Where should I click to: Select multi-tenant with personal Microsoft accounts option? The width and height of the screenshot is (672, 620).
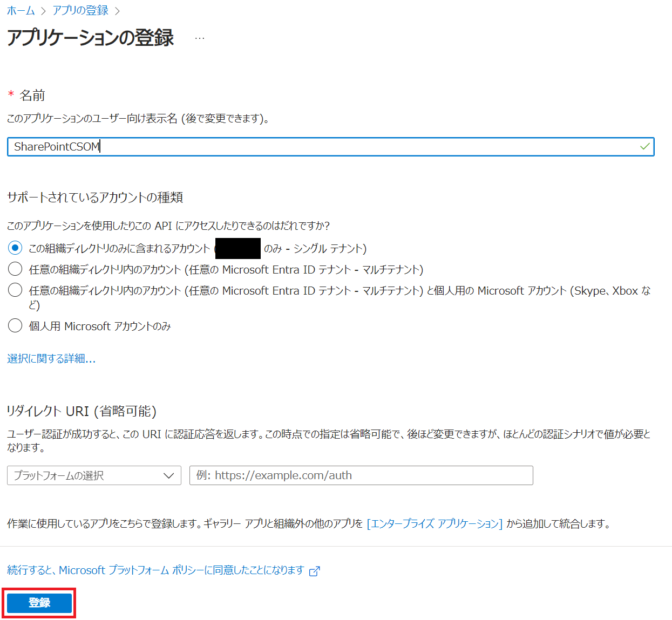click(x=15, y=291)
